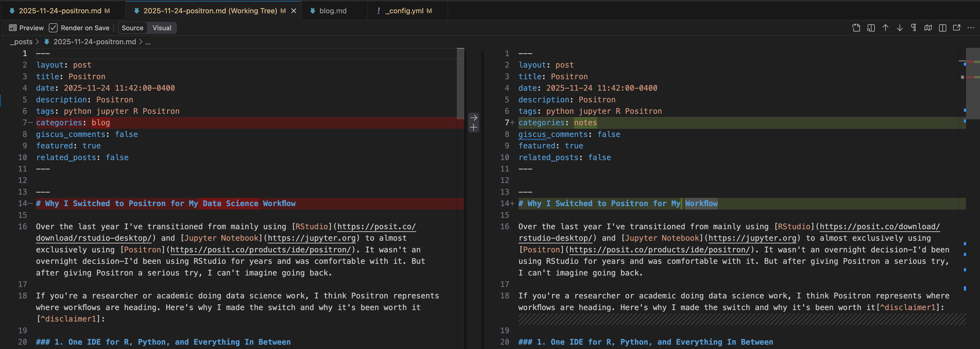Expand the breadcrumb ellipsis after the filename

(148, 42)
